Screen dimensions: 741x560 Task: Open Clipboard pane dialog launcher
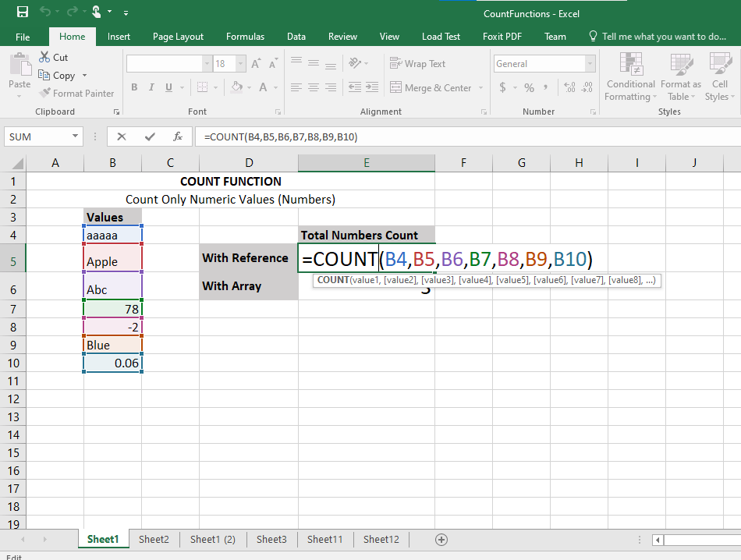tap(116, 112)
